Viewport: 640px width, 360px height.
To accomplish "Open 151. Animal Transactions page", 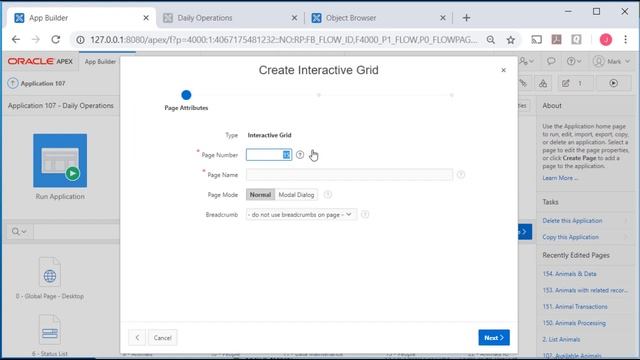I will coord(575,307).
